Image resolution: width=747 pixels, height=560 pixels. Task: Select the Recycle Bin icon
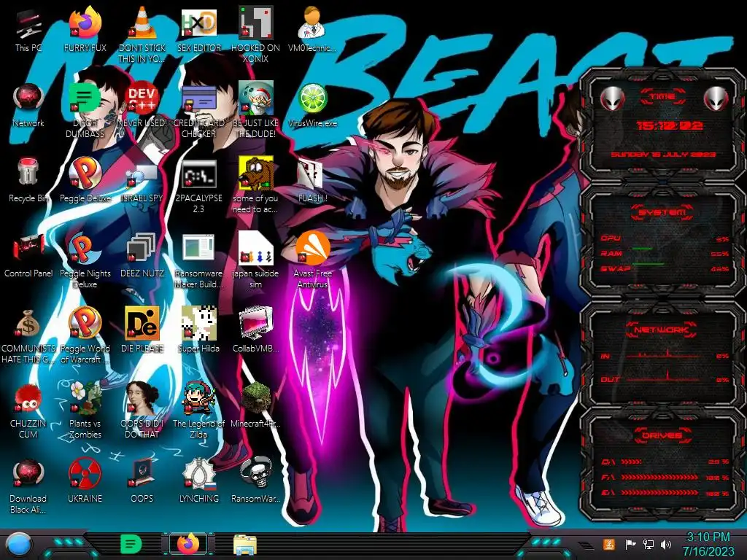coord(28,172)
